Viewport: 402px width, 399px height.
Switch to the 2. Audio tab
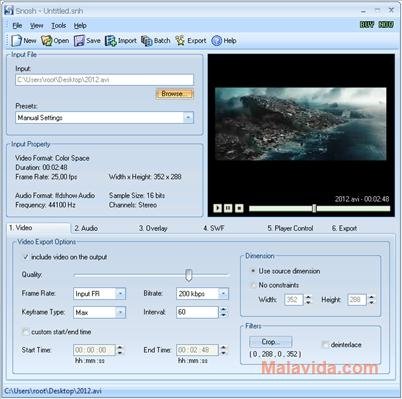pyautogui.click(x=86, y=228)
